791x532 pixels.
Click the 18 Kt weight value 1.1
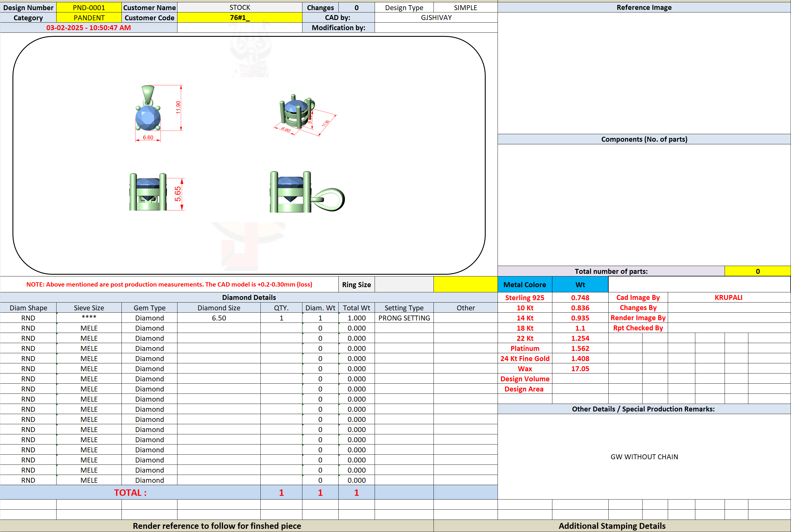[580, 328]
